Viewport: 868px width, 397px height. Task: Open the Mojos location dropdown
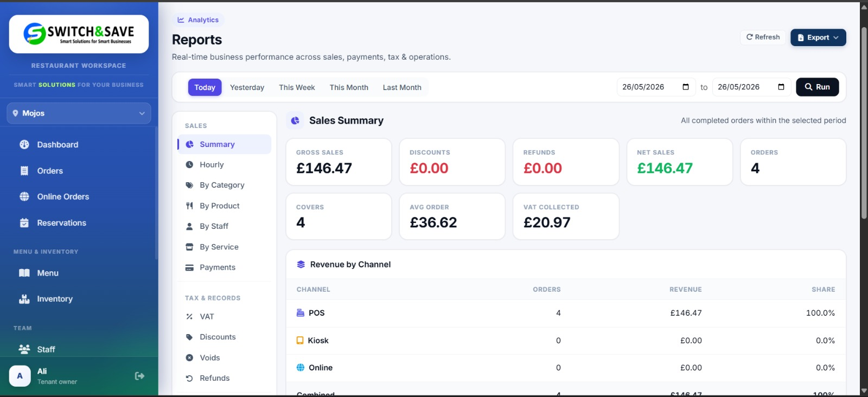tap(79, 113)
